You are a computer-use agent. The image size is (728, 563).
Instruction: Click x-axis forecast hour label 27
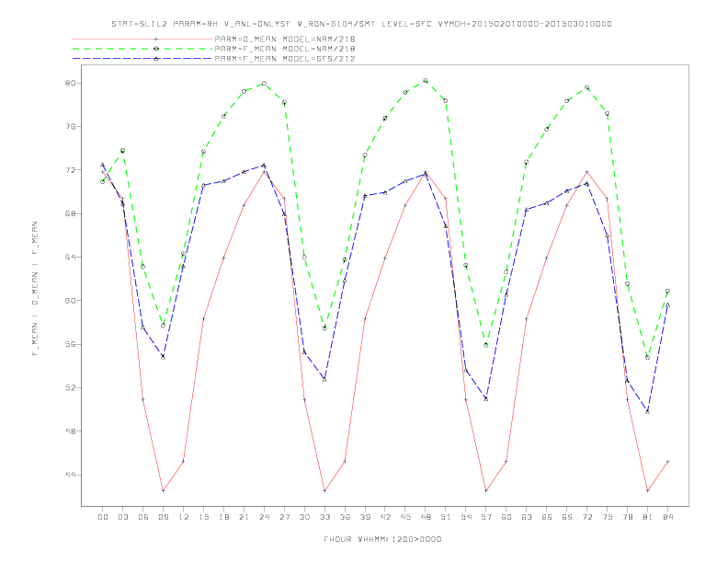284,517
